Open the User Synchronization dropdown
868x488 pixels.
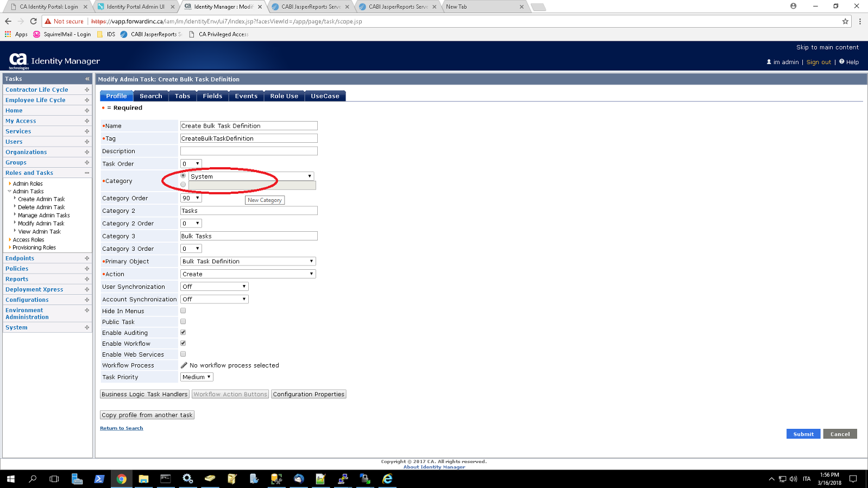[214, 287]
